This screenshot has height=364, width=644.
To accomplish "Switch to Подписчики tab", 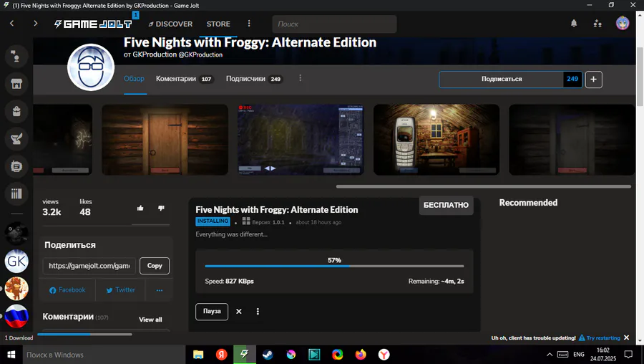I will click(x=254, y=79).
